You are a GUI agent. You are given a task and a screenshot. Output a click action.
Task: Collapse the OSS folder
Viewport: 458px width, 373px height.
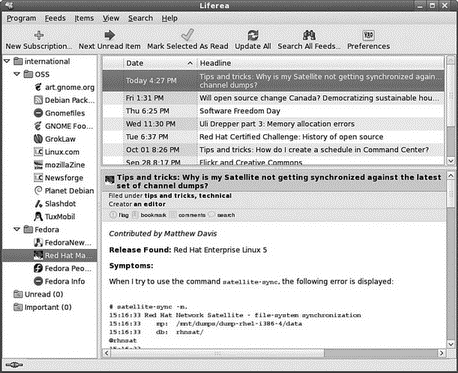click(17, 74)
